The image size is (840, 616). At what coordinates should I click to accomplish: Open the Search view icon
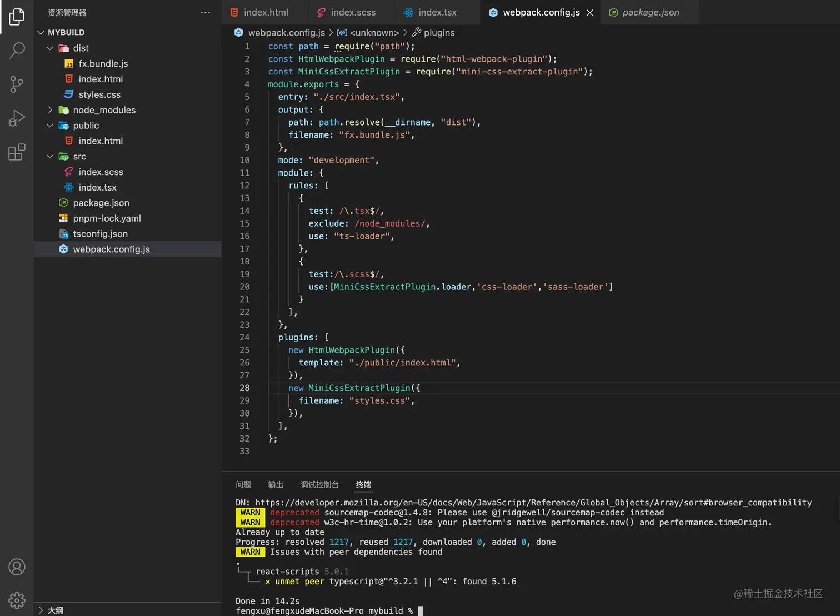[17, 51]
